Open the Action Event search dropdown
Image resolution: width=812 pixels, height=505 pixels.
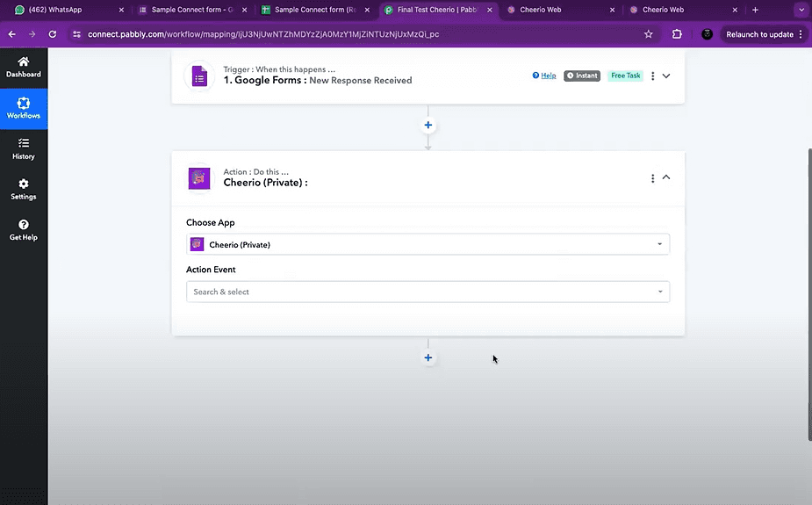tap(428, 292)
